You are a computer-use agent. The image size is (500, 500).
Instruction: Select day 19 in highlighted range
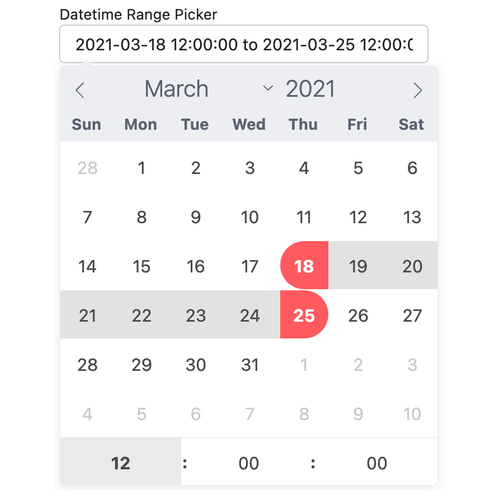point(358,266)
